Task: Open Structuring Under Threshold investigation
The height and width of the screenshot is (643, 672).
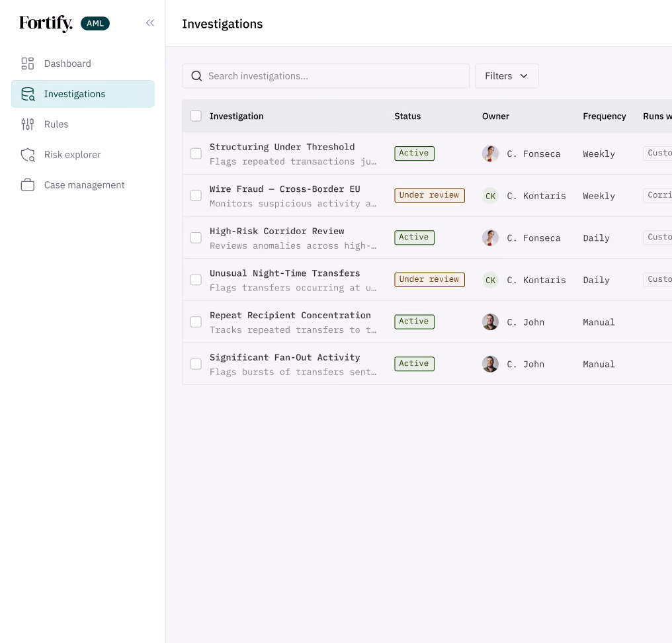Action: click(282, 147)
